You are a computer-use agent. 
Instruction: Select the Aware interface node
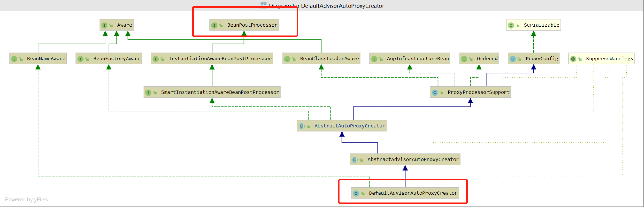(x=116, y=25)
